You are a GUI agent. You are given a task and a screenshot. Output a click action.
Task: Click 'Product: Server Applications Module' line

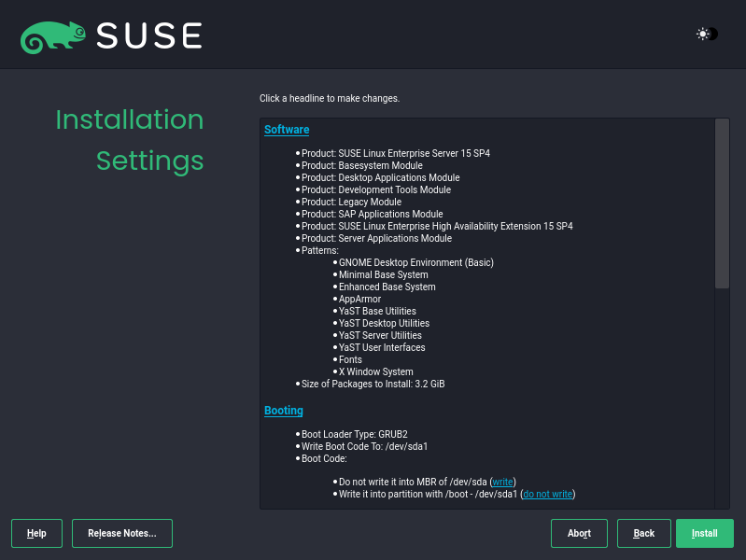point(376,238)
